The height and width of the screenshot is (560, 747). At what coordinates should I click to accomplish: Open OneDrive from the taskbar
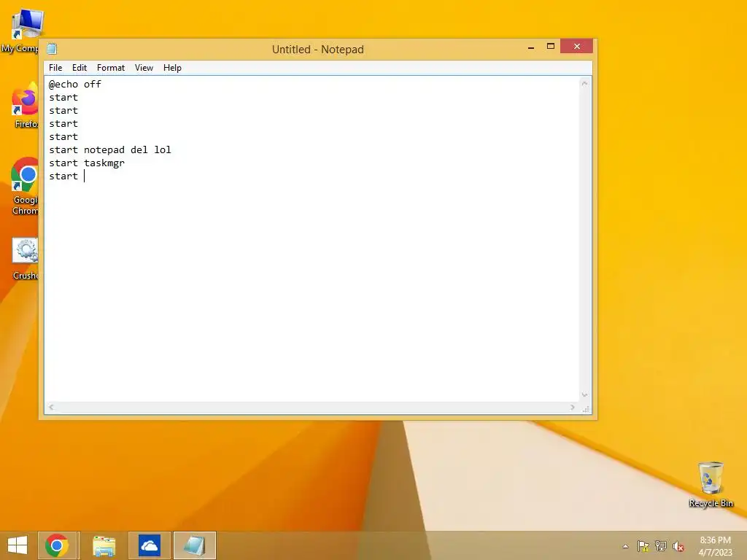149,545
